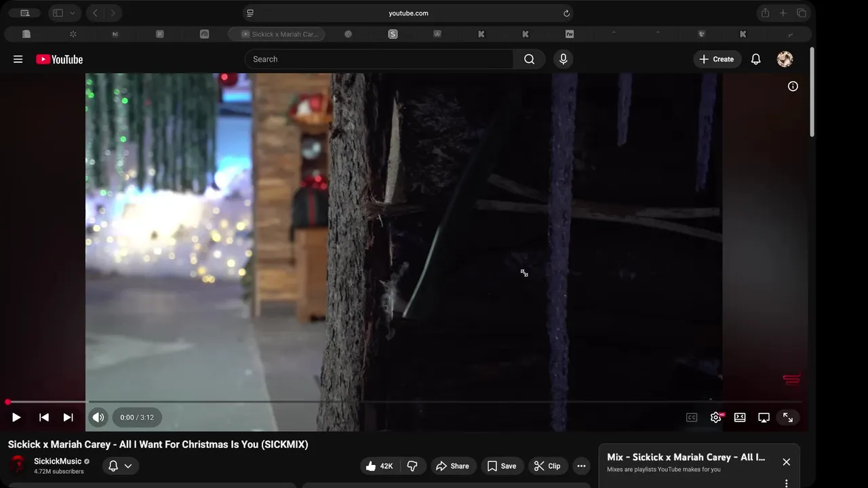Mute the video volume

point(98,418)
